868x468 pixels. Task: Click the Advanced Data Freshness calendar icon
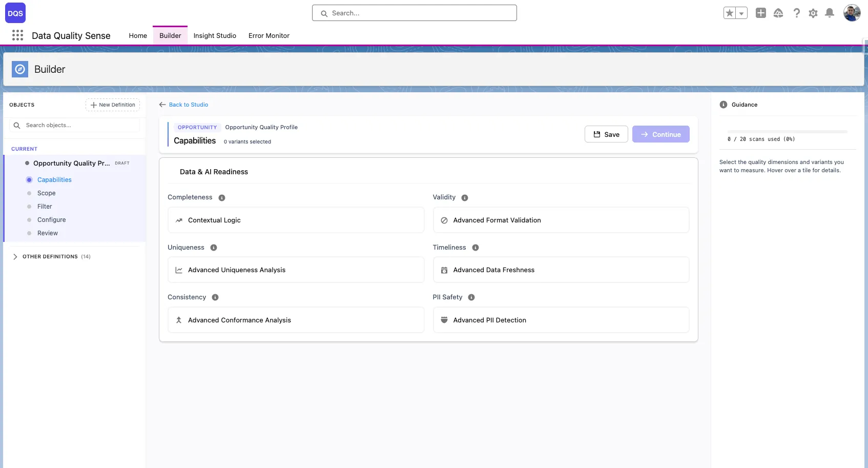[x=443, y=270]
